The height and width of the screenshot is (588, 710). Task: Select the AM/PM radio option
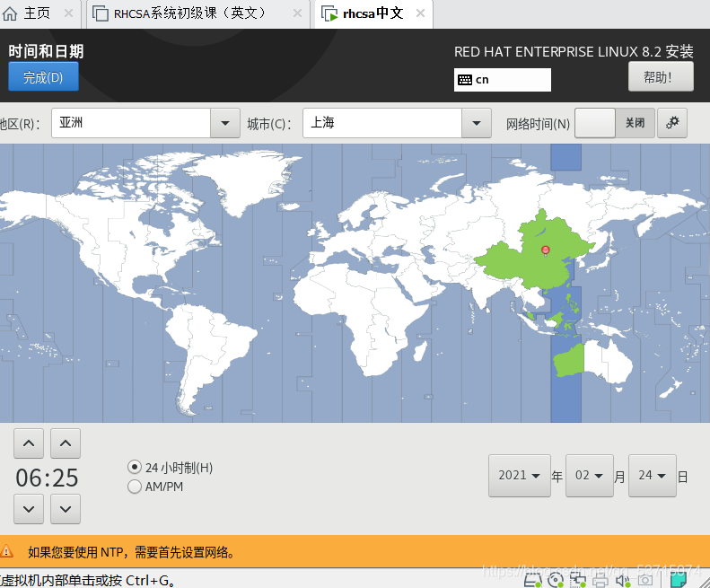(135, 487)
